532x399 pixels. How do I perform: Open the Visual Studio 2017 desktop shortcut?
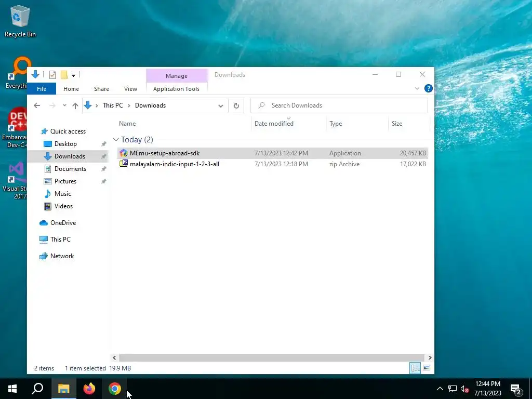click(x=14, y=180)
